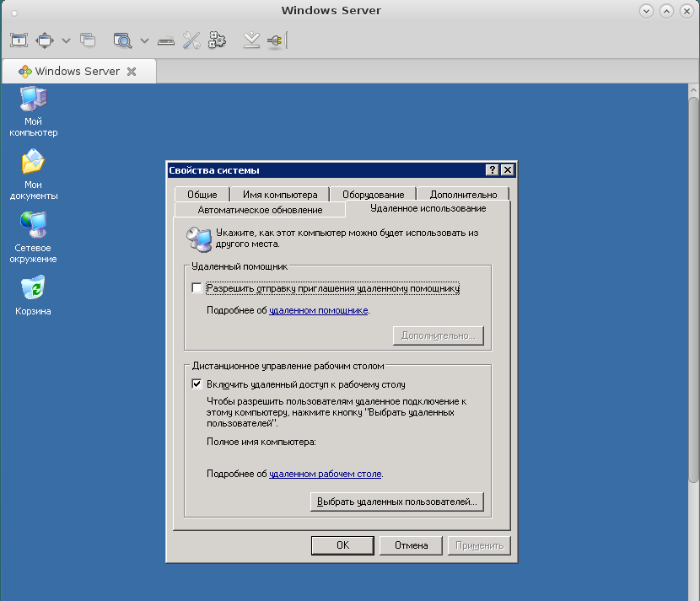Select the Удаленное использование tab
Viewport: 700px width, 601px height.
[428, 208]
